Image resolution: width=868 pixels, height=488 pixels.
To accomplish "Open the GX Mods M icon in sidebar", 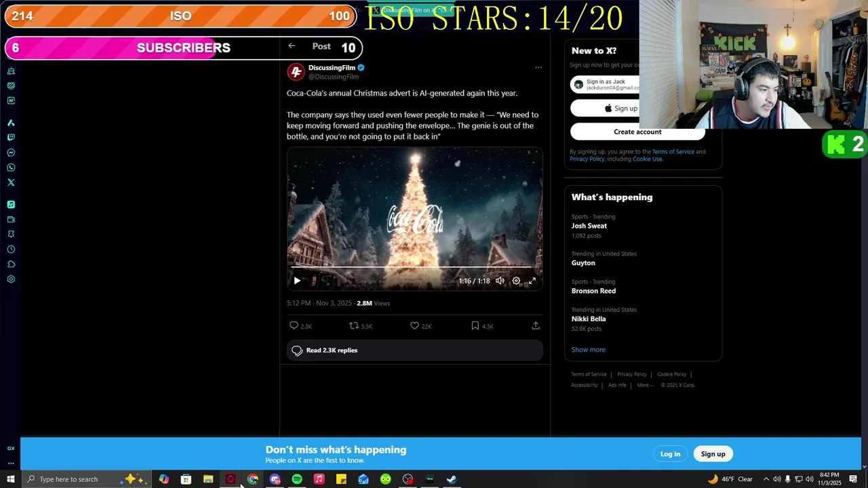I will tap(11, 101).
